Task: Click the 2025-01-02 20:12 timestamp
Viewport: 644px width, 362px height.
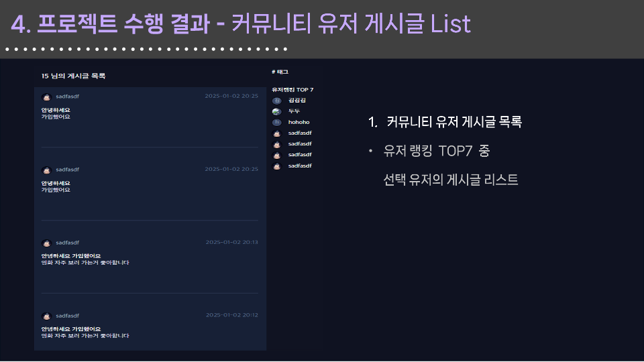Action: tap(232, 315)
